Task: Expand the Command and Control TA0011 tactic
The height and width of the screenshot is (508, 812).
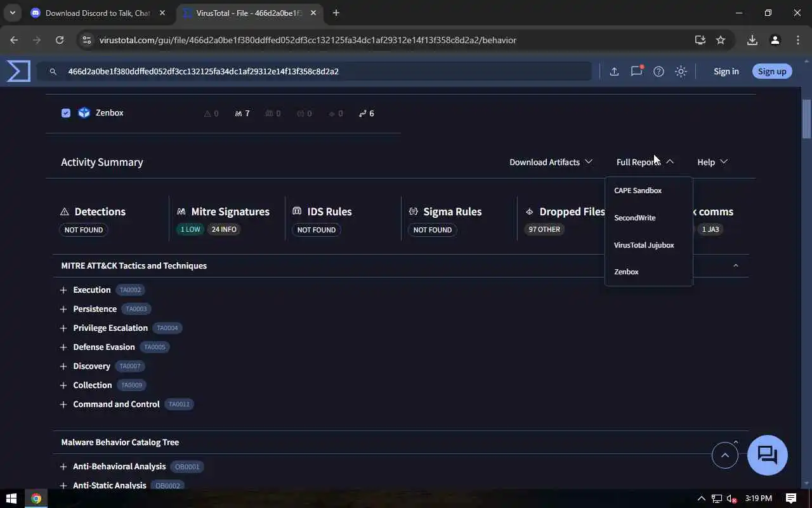Action: [63, 404]
